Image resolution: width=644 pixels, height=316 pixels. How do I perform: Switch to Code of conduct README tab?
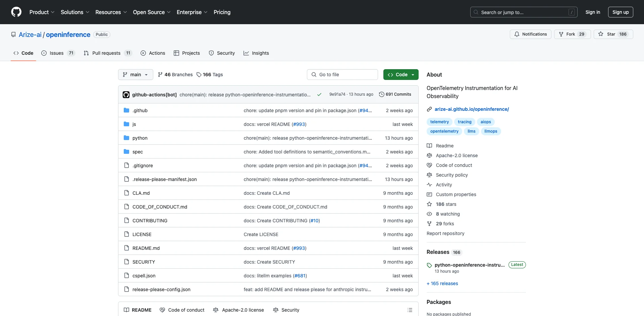182,310
